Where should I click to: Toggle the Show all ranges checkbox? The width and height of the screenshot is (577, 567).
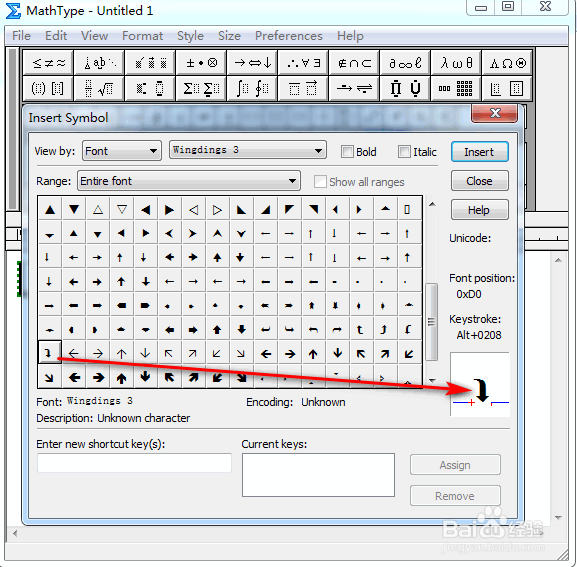320,181
